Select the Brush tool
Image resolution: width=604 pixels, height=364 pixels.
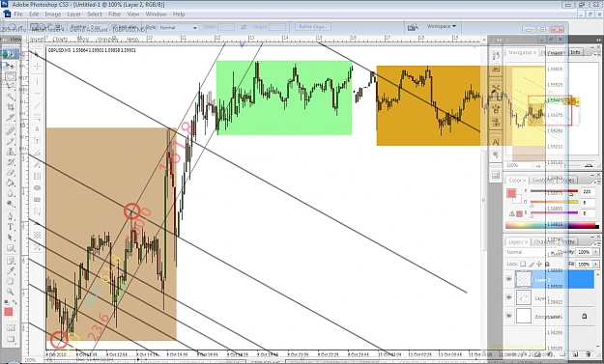[10, 141]
